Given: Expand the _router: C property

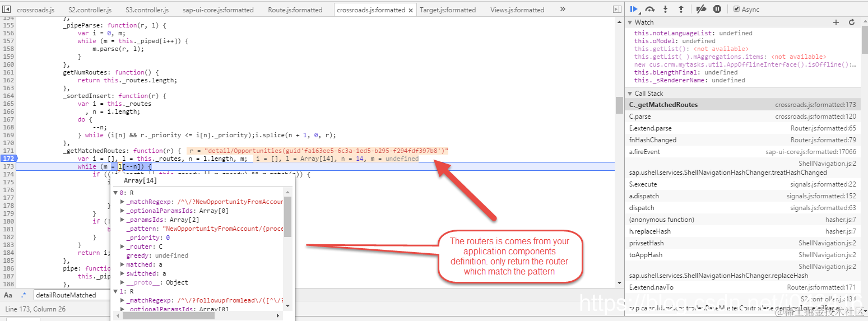Looking at the screenshot, I should [x=123, y=246].
